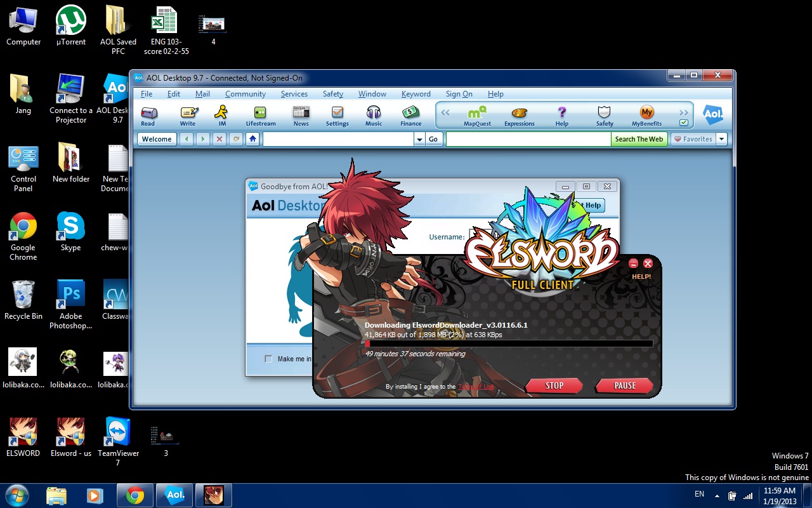Click the Elsword download progress bar
The image size is (812, 508).
tap(509, 344)
